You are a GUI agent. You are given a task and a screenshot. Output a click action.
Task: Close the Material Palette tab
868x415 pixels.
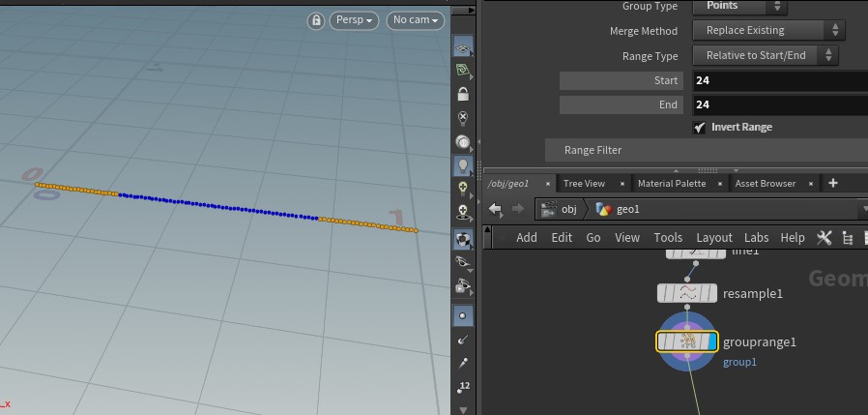point(720,184)
